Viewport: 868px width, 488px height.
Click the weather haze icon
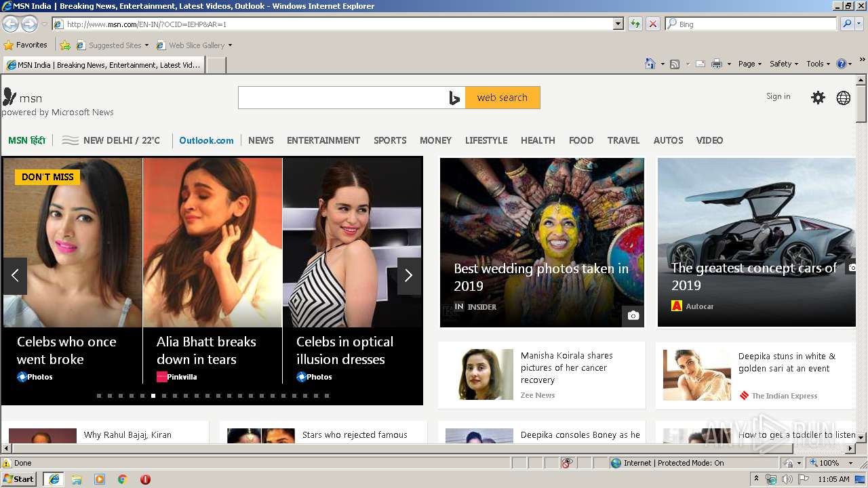click(x=71, y=140)
